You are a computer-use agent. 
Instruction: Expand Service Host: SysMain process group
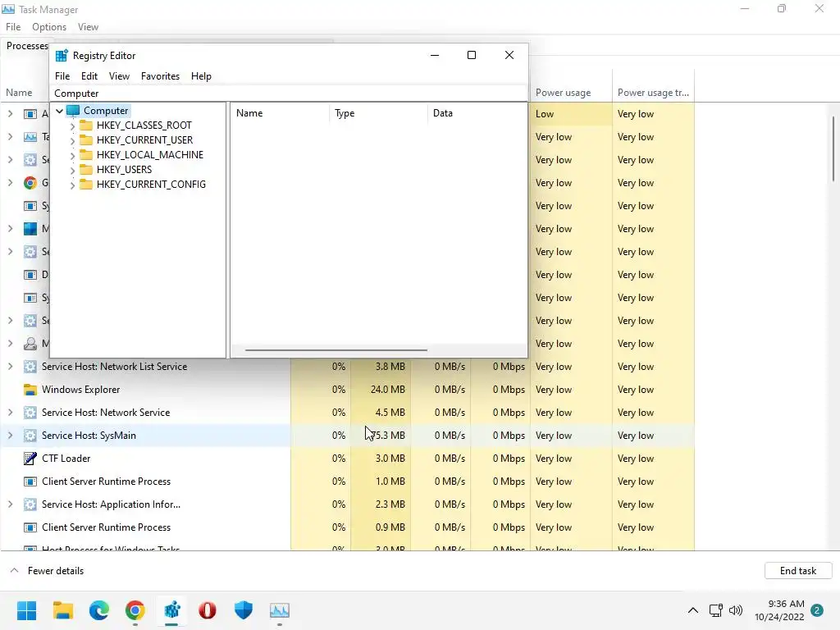[10, 436]
